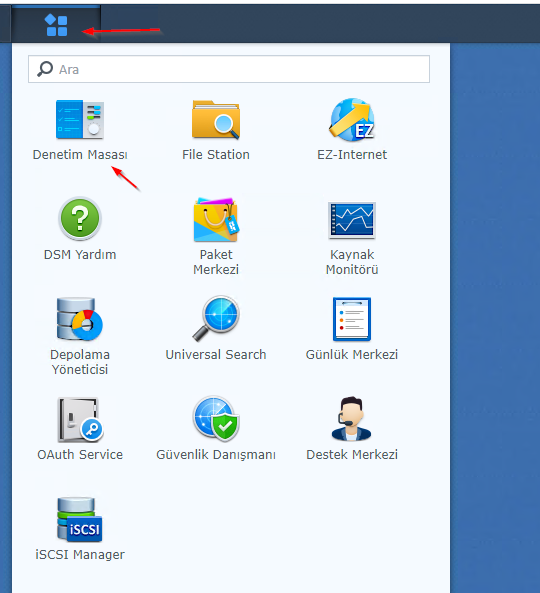Launch File Station folder icon

click(x=216, y=120)
